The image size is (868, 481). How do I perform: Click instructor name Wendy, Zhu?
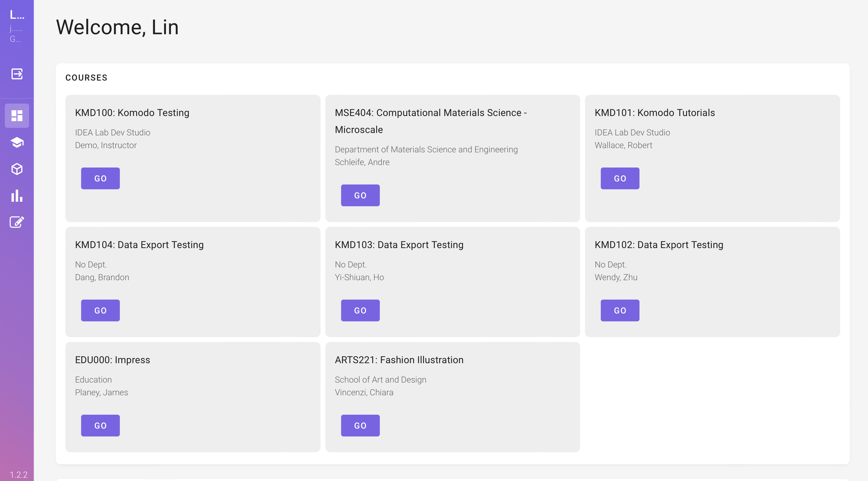pos(616,277)
